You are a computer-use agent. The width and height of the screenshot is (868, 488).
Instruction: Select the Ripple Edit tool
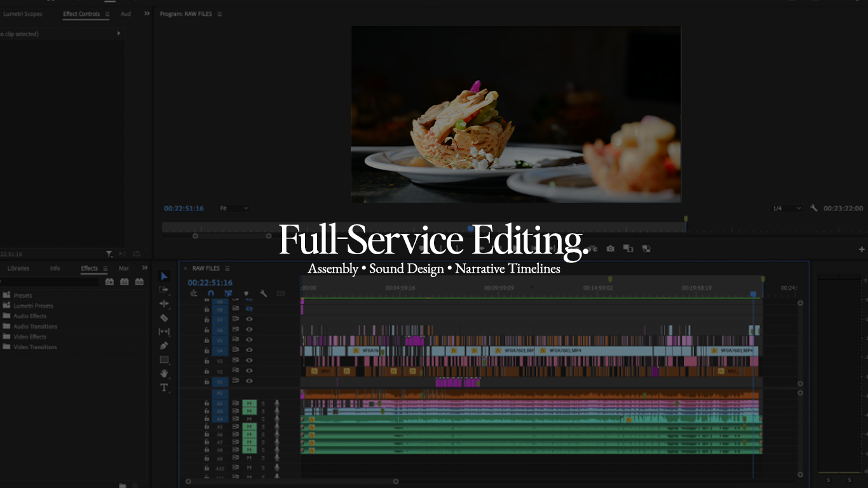pos(163,303)
